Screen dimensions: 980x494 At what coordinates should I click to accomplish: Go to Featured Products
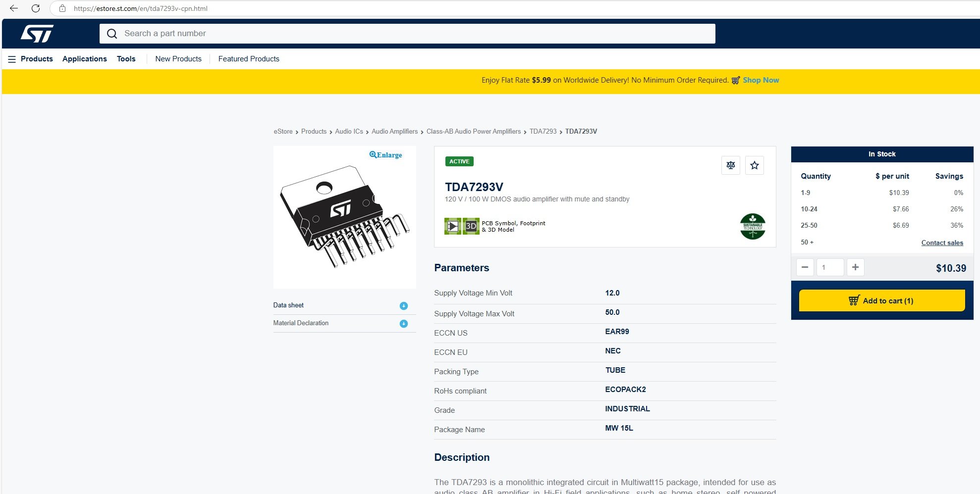(249, 59)
